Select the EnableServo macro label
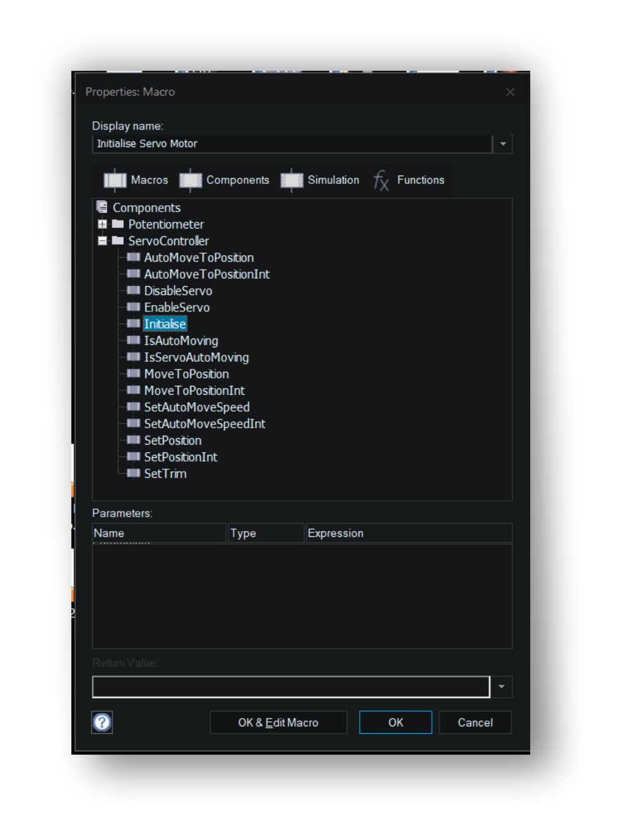Screen dimensions: 623x840 (177, 308)
